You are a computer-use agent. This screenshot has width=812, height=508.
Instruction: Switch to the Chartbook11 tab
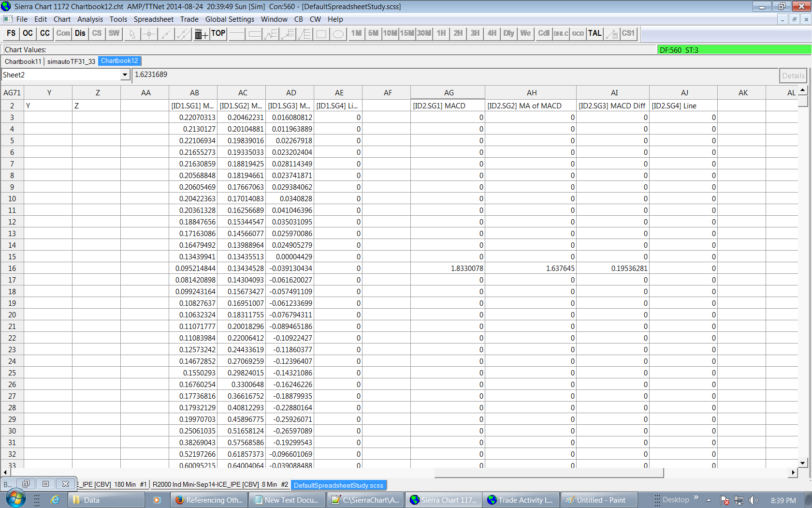pos(23,61)
